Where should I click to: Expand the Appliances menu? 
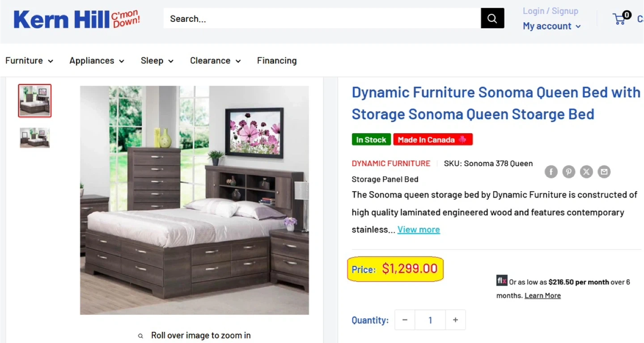pyautogui.click(x=97, y=61)
